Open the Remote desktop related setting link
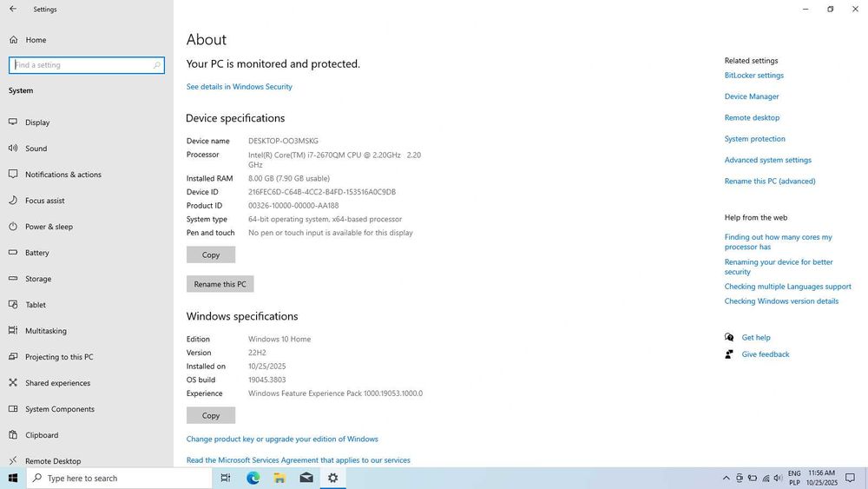 coord(752,117)
